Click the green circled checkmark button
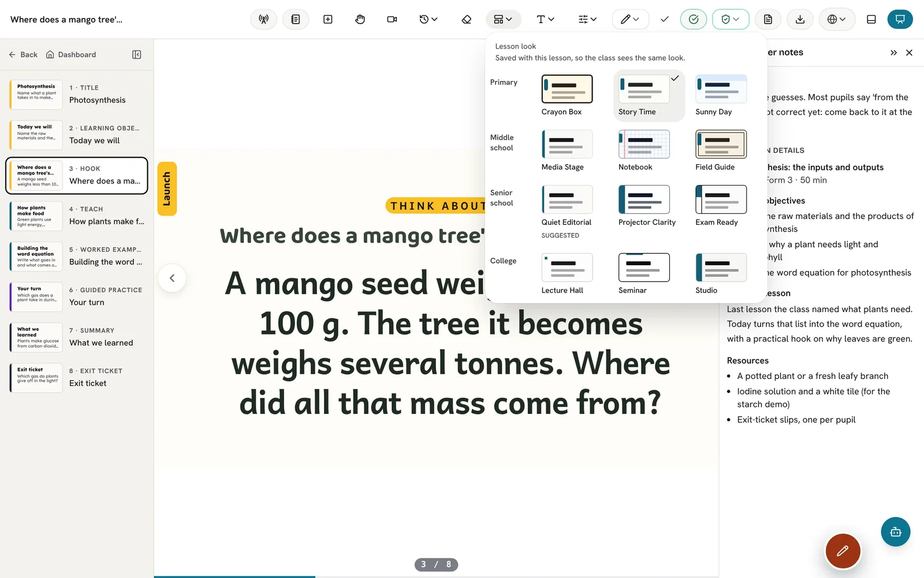The width and height of the screenshot is (924, 578). pos(694,19)
